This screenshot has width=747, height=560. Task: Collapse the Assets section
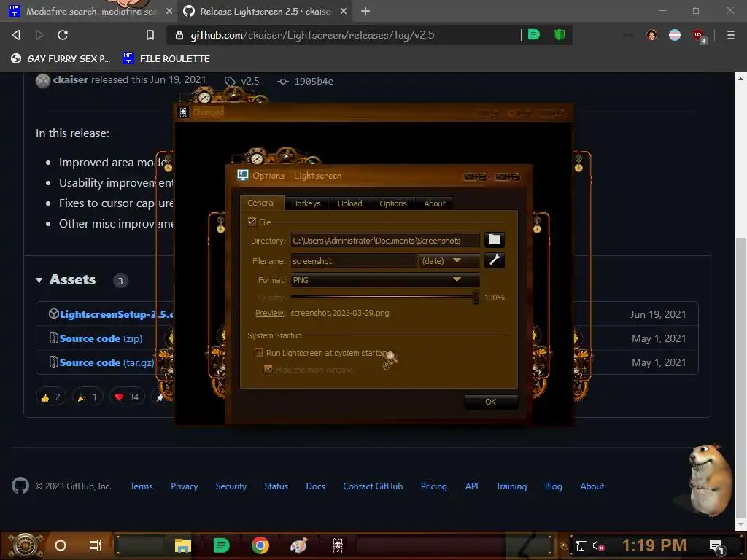point(39,281)
